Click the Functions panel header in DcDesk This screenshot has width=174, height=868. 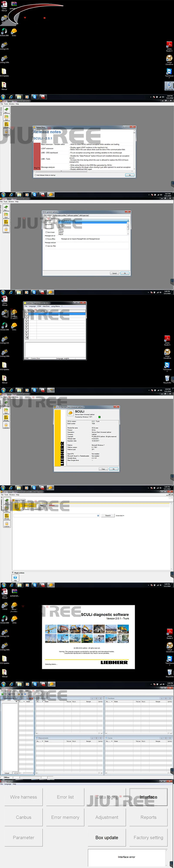click(139, 699)
